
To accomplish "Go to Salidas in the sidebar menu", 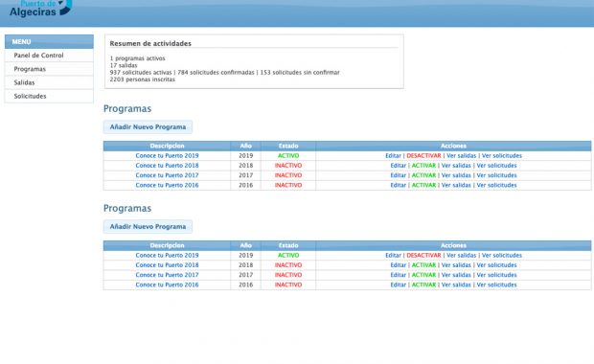I will (24, 82).
